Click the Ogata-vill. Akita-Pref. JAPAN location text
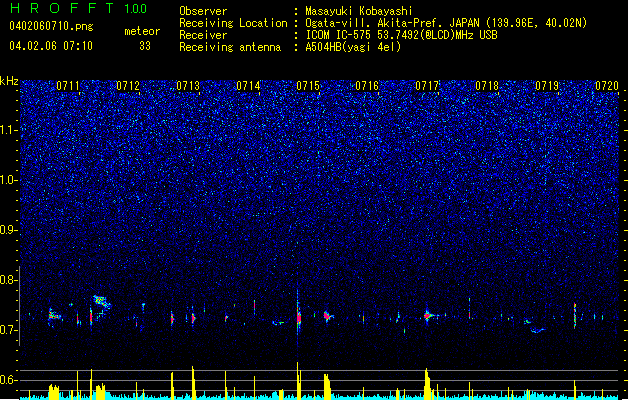 coord(446,23)
